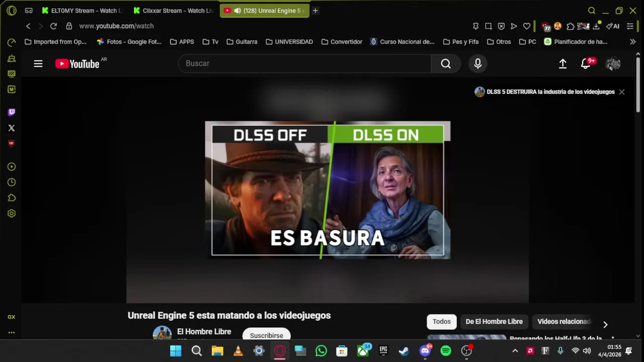Viewport: 644px width, 362px height.
Task: Open the YouTube account avatar menu
Action: point(613,63)
